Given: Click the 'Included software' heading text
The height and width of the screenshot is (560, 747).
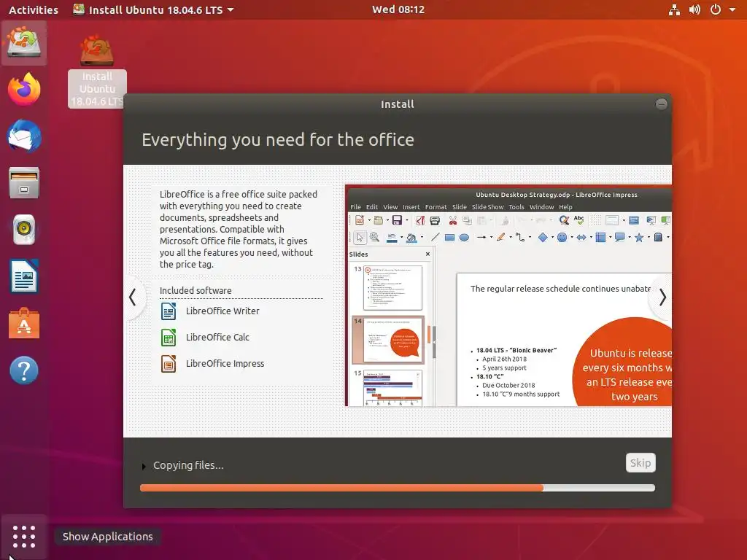Looking at the screenshot, I should (196, 290).
